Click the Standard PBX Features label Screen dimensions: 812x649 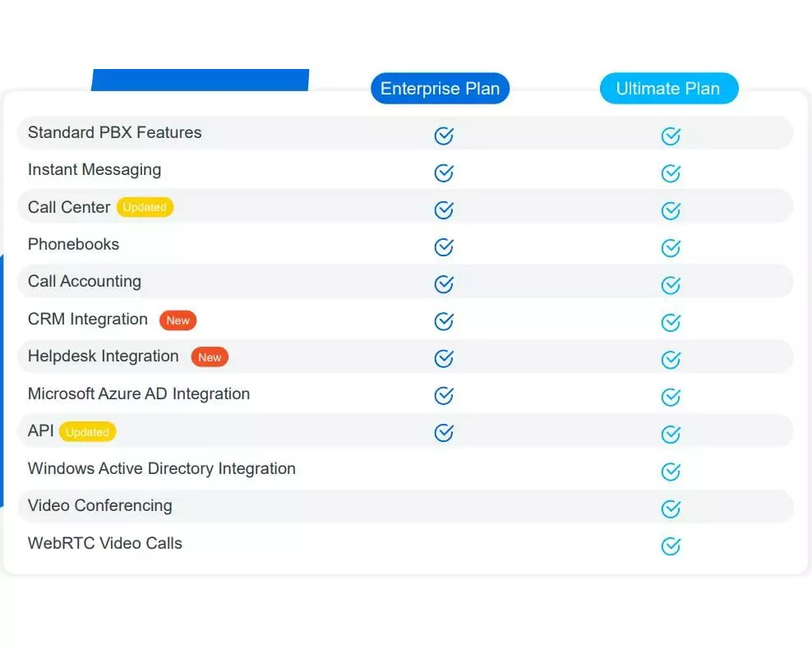pyautogui.click(x=114, y=133)
